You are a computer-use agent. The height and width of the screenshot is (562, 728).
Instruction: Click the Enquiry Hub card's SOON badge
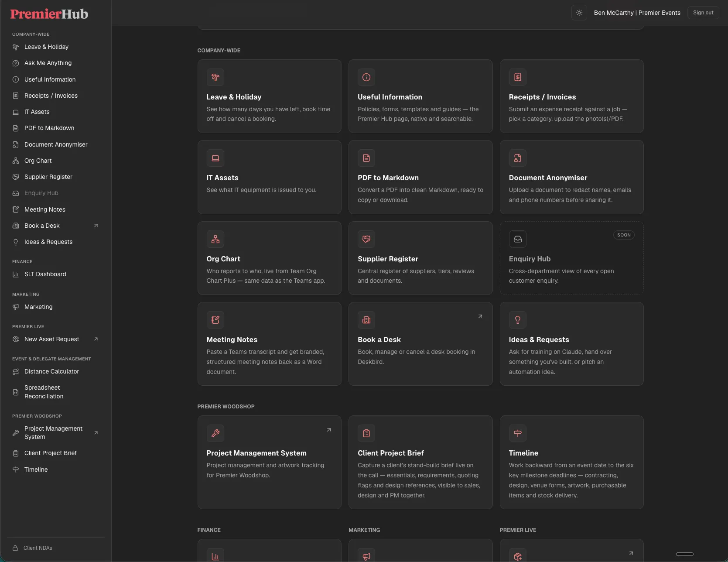tap(624, 235)
